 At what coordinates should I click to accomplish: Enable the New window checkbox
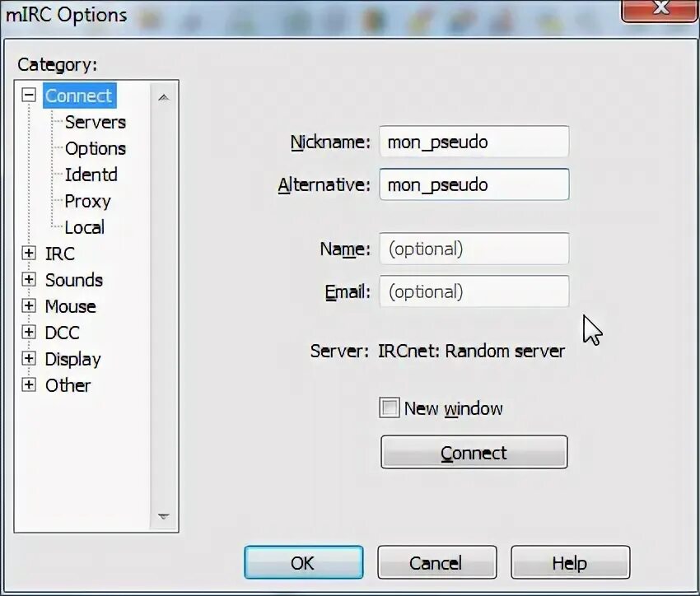390,407
